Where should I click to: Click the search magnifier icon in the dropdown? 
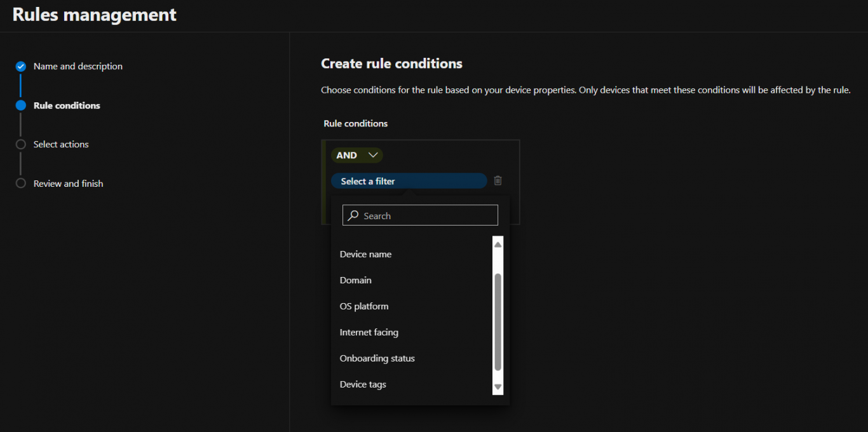353,215
